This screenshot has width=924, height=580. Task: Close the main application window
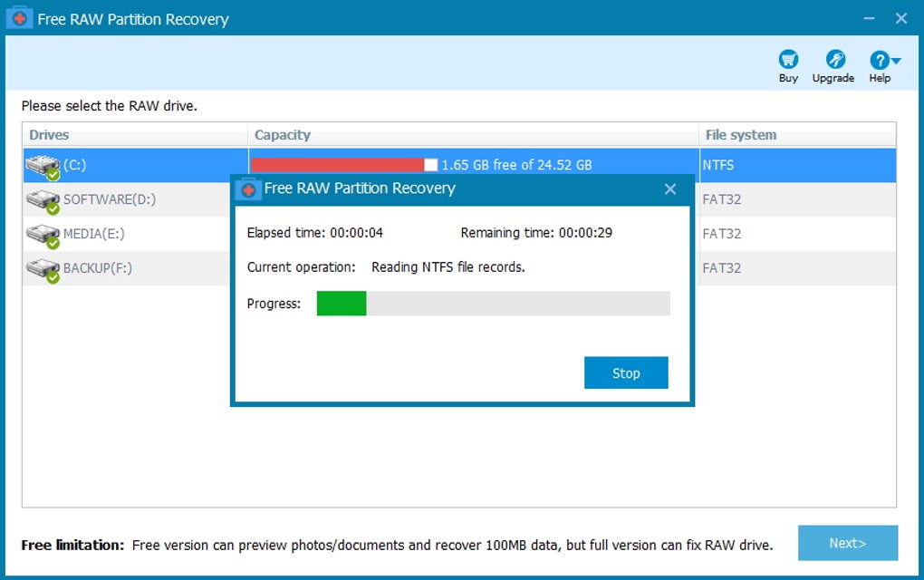pyautogui.click(x=901, y=18)
